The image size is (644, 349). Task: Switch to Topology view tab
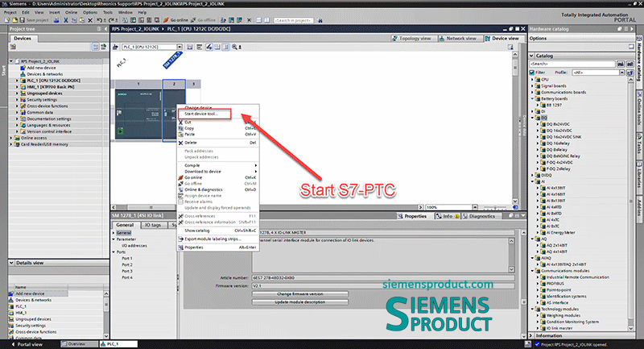(411, 38)
